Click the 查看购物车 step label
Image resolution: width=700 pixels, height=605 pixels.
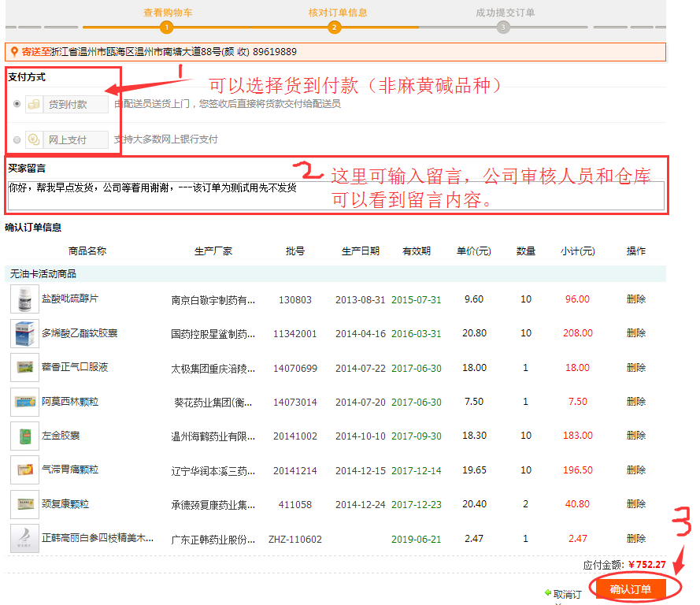(x=168, y=13)
